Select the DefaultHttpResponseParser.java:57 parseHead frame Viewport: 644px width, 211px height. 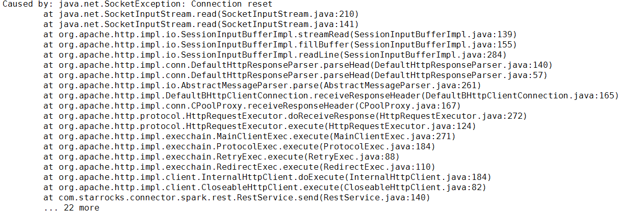point(295,75)
